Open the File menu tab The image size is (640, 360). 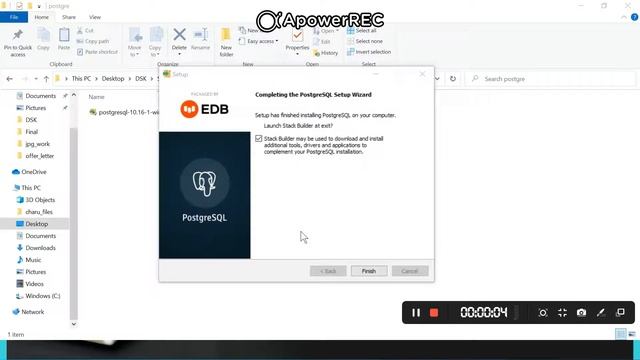14,17
